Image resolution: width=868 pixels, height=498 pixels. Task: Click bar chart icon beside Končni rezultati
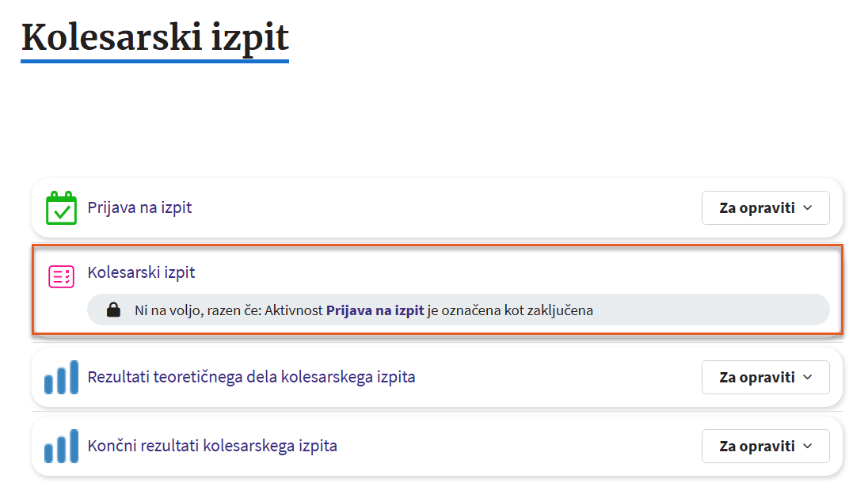point(61,447)
